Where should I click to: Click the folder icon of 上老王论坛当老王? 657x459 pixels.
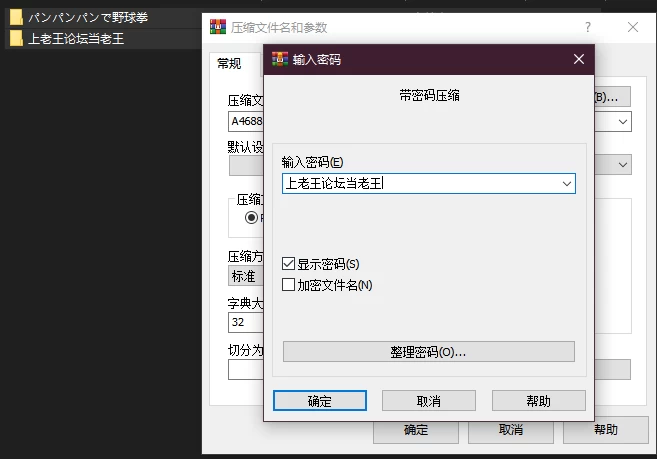pos(16,39)
